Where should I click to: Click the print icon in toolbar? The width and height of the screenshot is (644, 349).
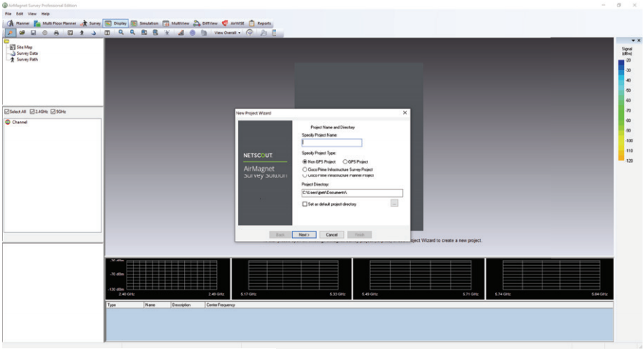56,33
